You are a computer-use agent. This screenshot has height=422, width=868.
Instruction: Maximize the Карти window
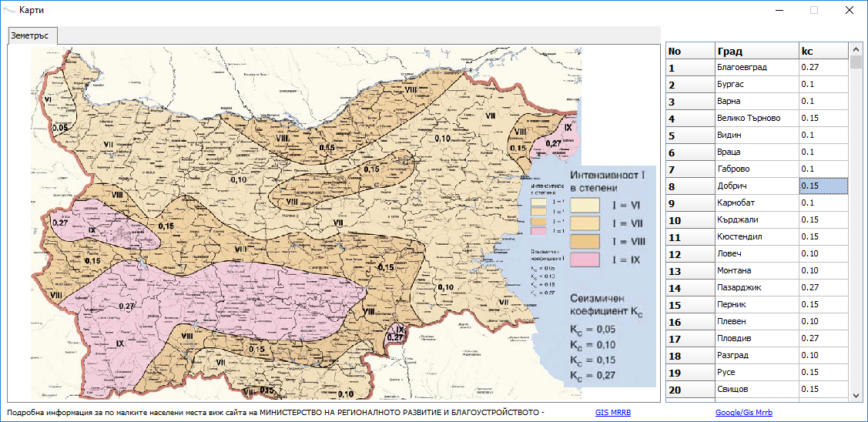tap(814, 11)
